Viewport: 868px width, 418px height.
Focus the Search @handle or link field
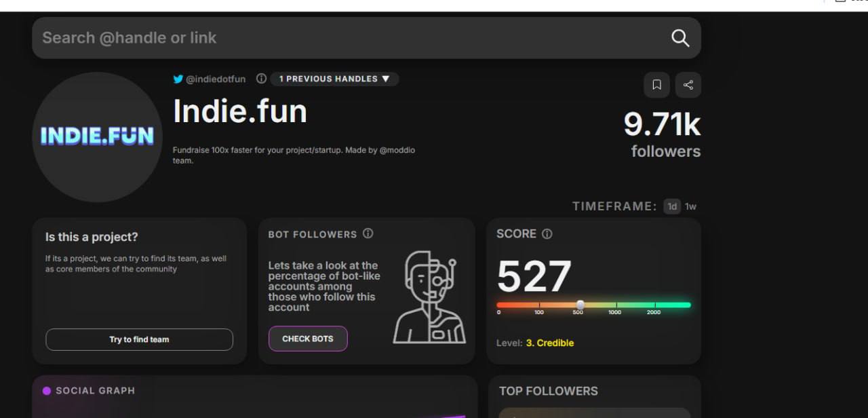366,38
